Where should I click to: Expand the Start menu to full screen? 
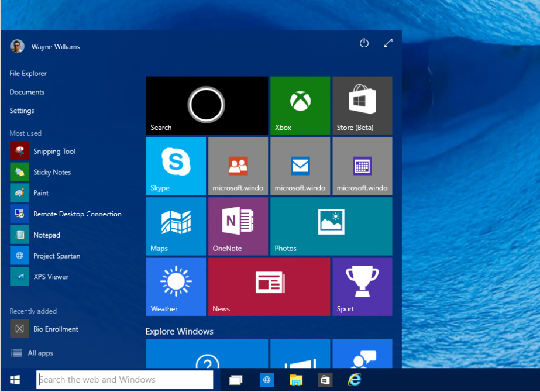click(388, 43)
